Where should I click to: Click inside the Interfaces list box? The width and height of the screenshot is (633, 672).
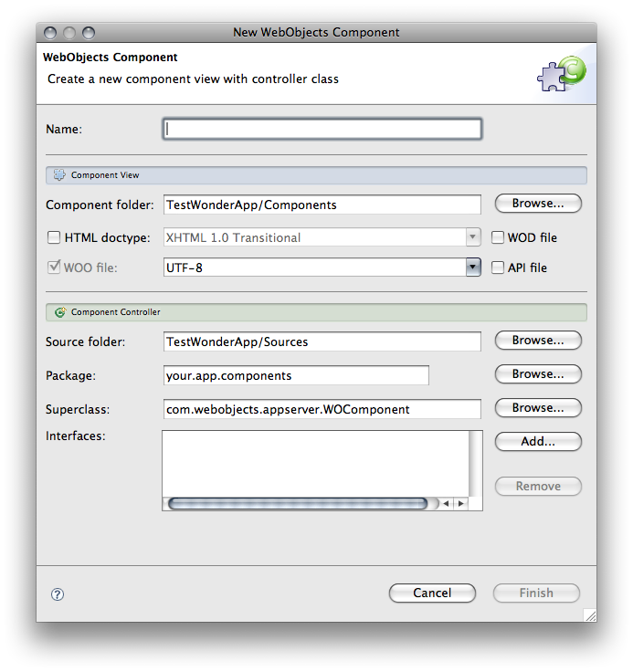click(316, 464)
